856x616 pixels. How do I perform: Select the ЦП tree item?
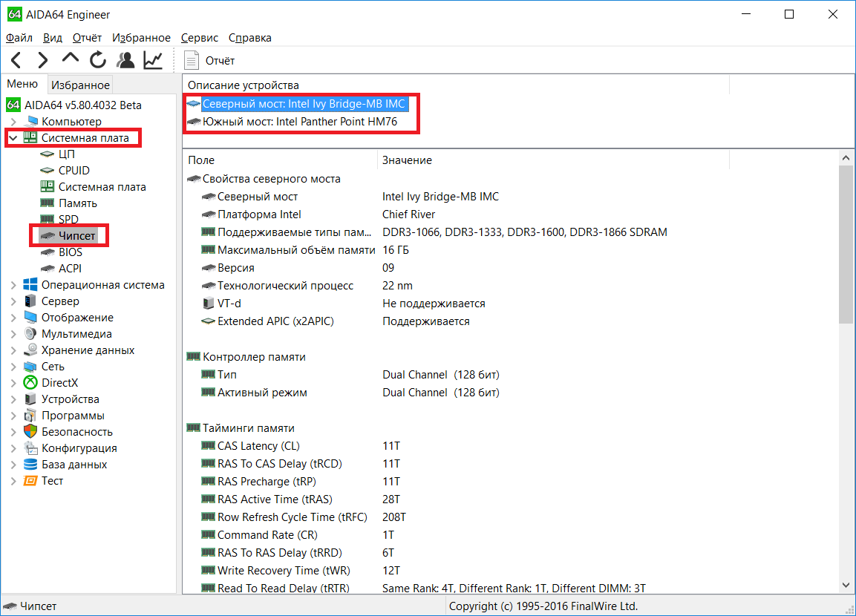point(66,154)
